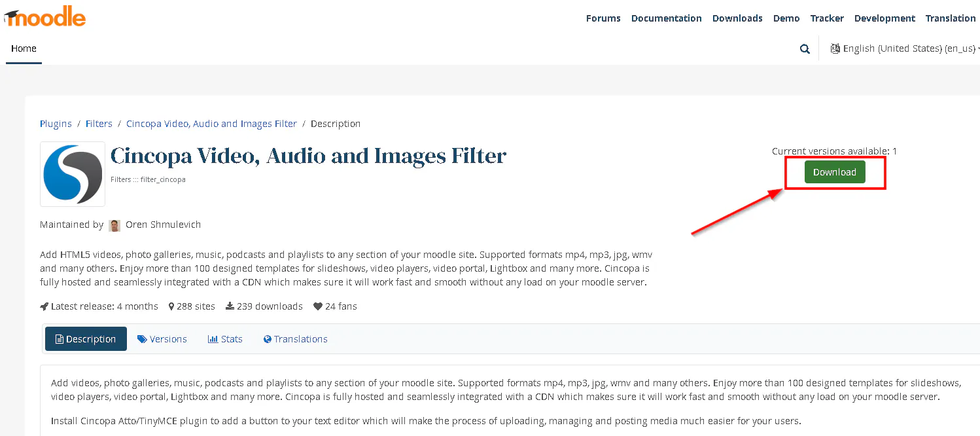The height and width of the screenshot is (436, 980).
Task: Click the Moodle logo
Action: coord(44,16)
